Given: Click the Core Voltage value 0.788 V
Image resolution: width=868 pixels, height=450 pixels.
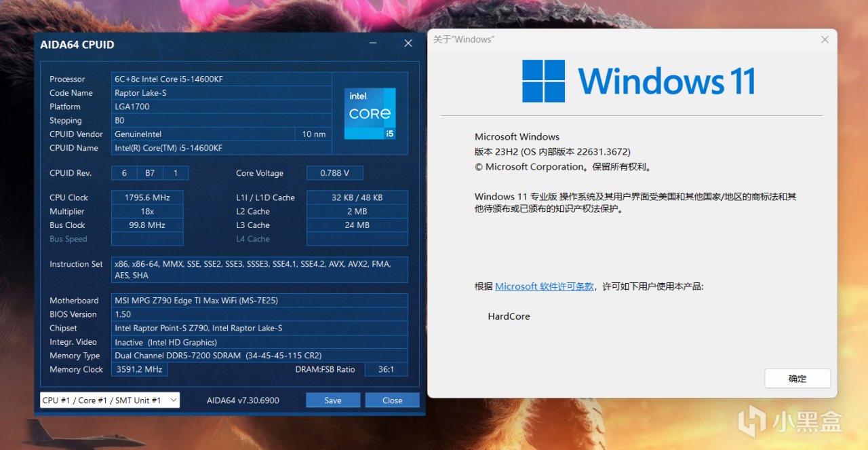Looking at the screenshot, I should click(x=335, y=173).
